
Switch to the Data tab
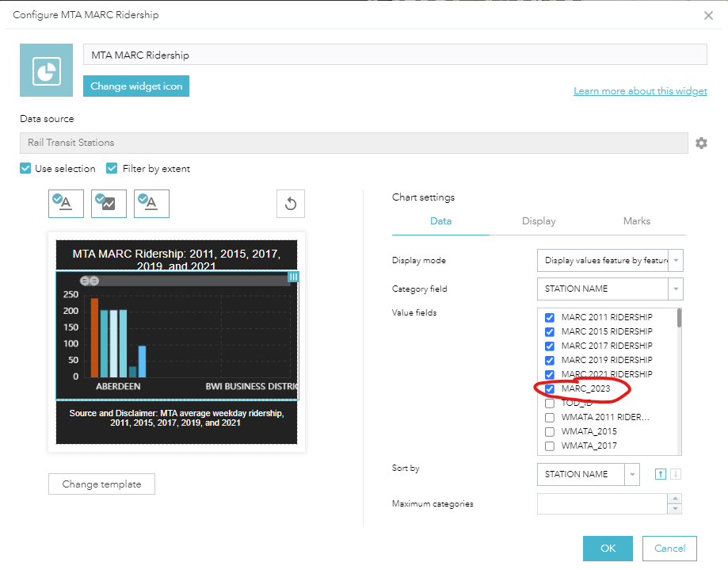point(440,221)
